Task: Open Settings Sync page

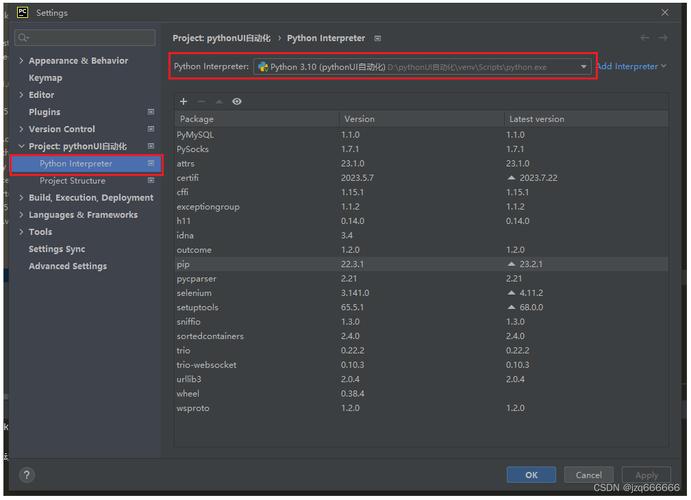Action: [x=57, y=249]
